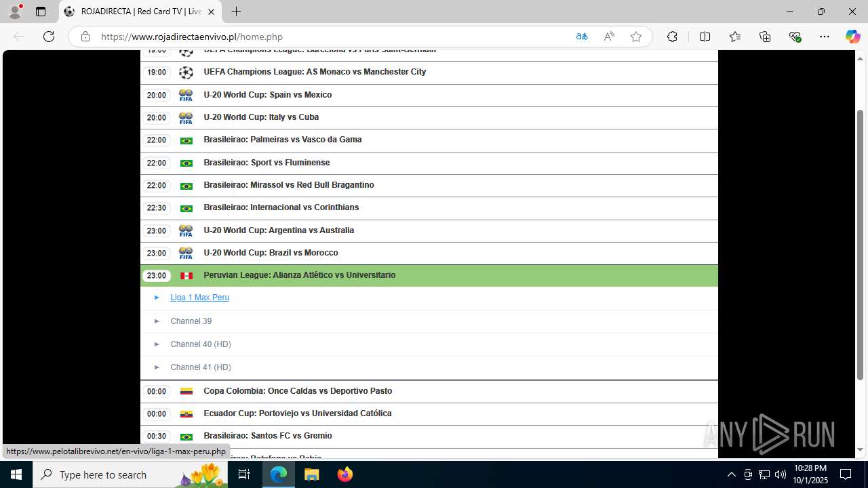Open the Extensions menu
Screen dimensions: 868x488
(x=672, y=37)
